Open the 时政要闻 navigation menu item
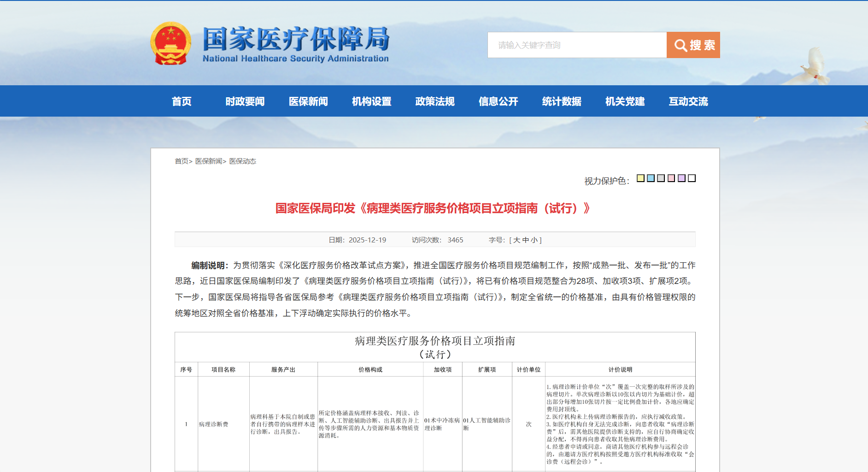Screen dimensions: 868x472 tap(245, 101)
